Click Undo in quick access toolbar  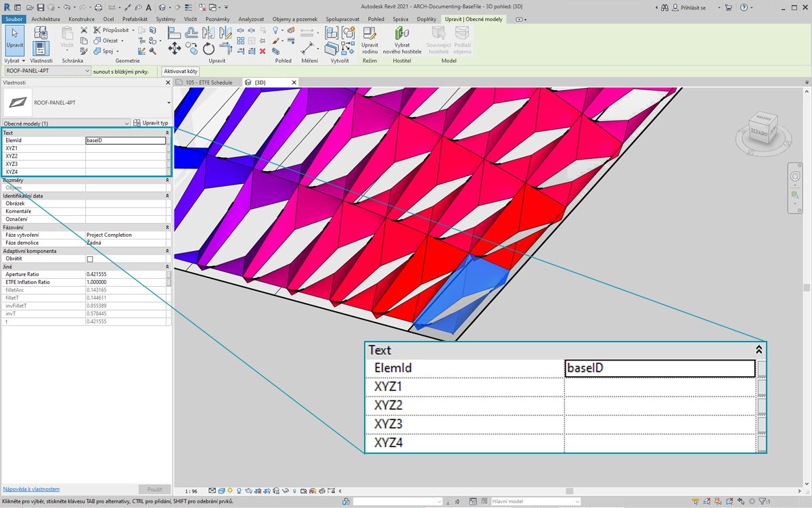click(66, 7)
